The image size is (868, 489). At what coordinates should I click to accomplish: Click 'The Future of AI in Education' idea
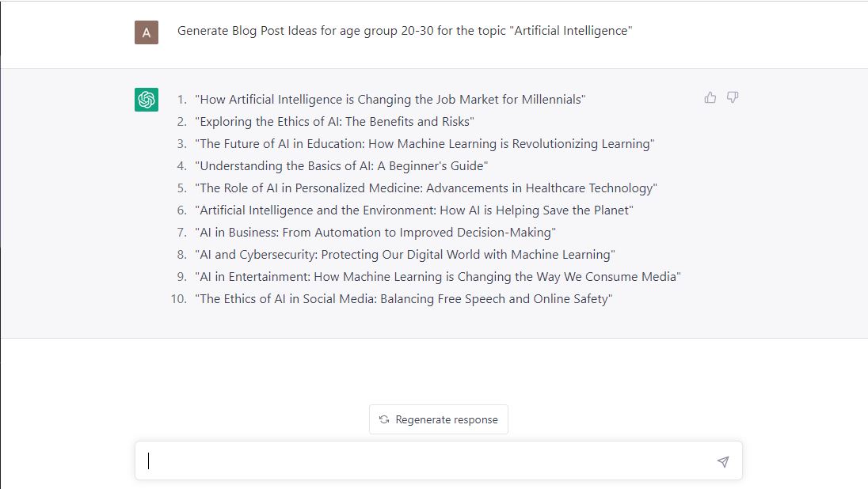coord(424,144)
